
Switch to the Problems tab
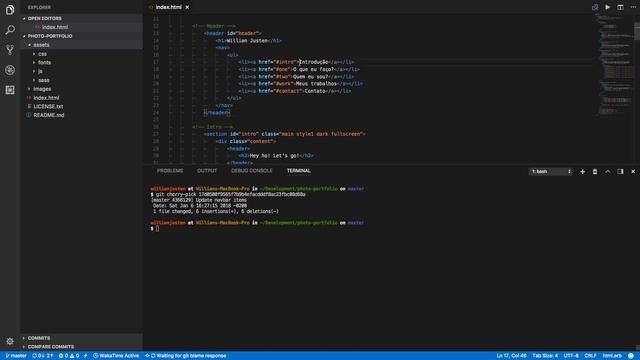coord(170,171)
